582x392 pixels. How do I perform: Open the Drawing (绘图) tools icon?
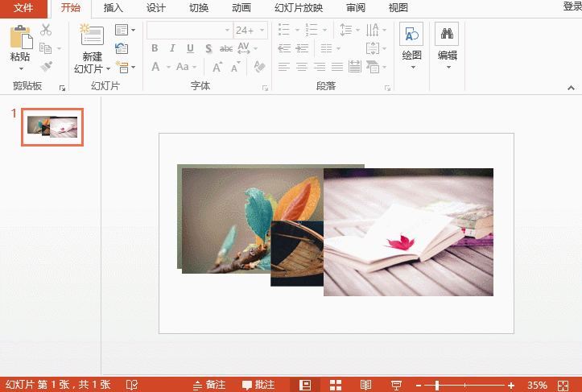(x=411, y=35)
